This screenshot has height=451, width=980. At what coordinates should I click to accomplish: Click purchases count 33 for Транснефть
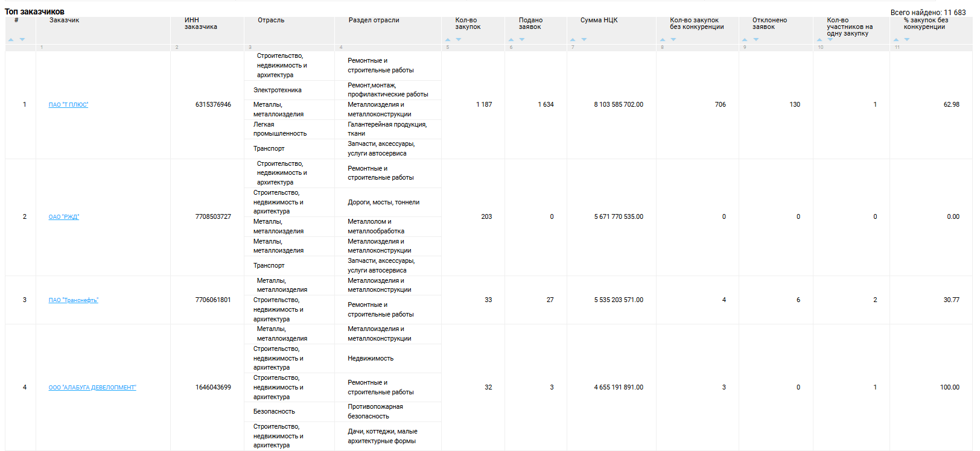pyautogui.click(x=488, y=300)
